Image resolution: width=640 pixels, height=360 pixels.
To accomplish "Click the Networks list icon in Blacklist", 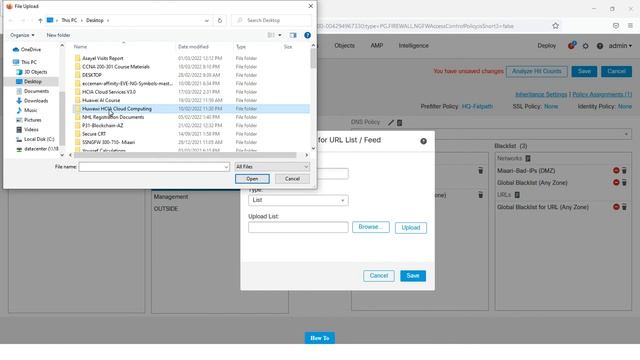I will (528, 158).
